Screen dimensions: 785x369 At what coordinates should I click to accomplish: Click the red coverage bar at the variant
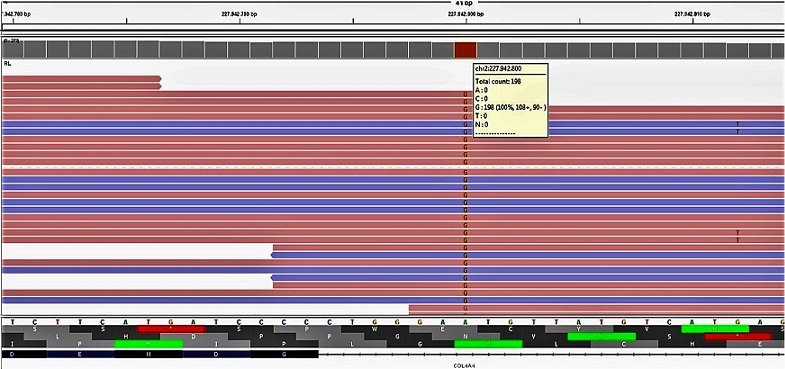pyautogui.click(x=466, y=50)
